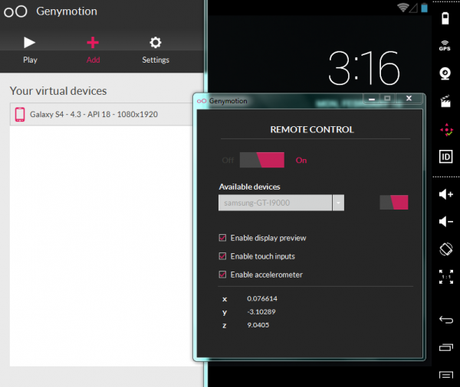460x387 pixels.
Task: Open the samsung-GT-I9000 devices dropdown
Action: (x=281, y=203)
